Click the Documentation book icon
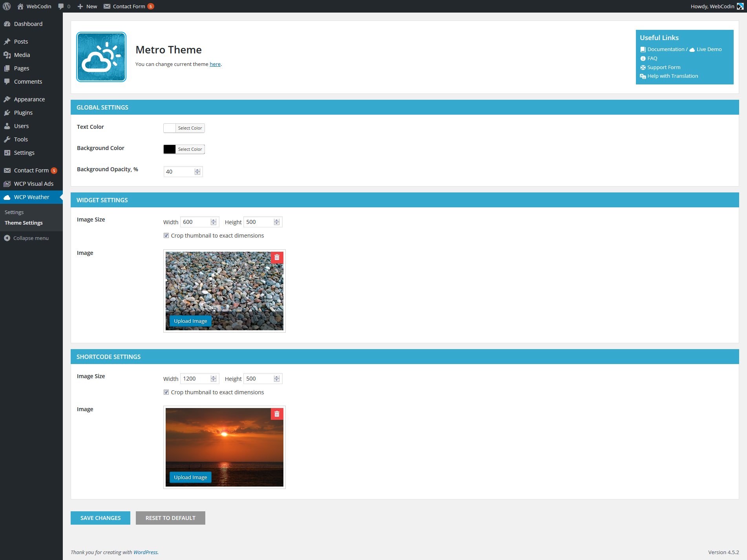 pos(643,49)
